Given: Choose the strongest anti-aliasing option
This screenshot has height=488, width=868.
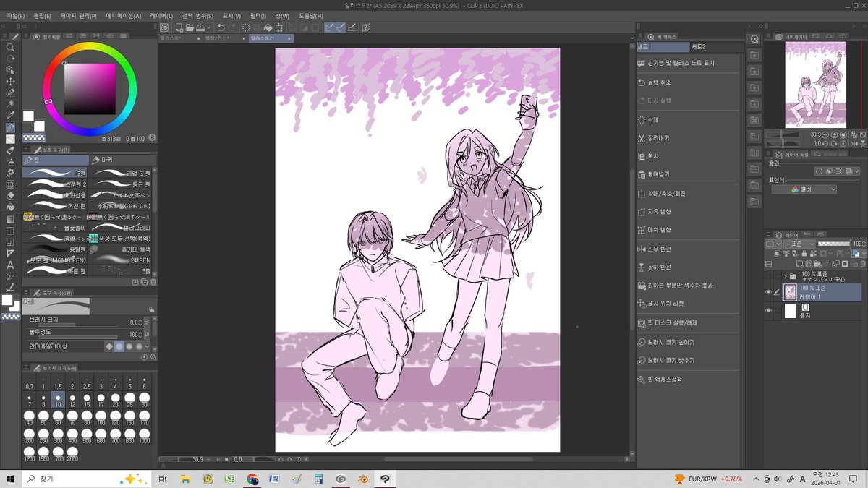Looking at the screenshot, I should [138, 346].
